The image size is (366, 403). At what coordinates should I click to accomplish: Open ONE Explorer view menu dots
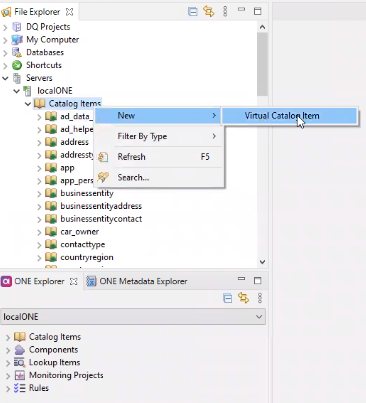[x=260, y=298]
